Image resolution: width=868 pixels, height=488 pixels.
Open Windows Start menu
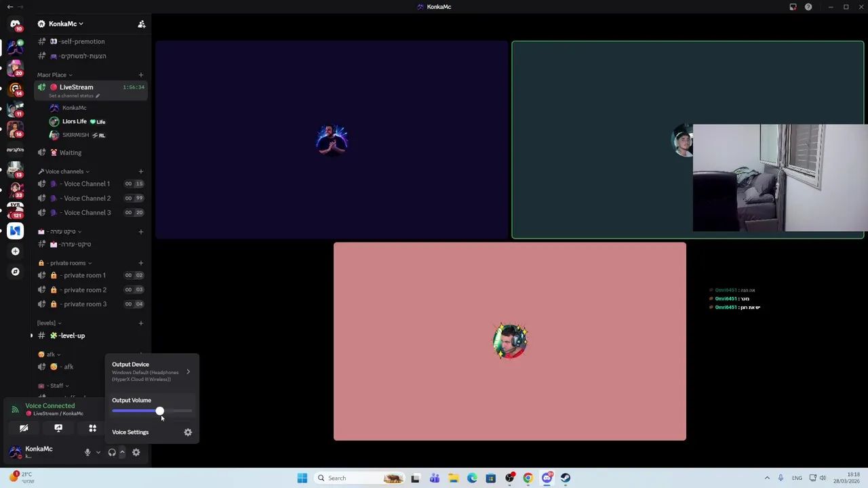[302, 478]
